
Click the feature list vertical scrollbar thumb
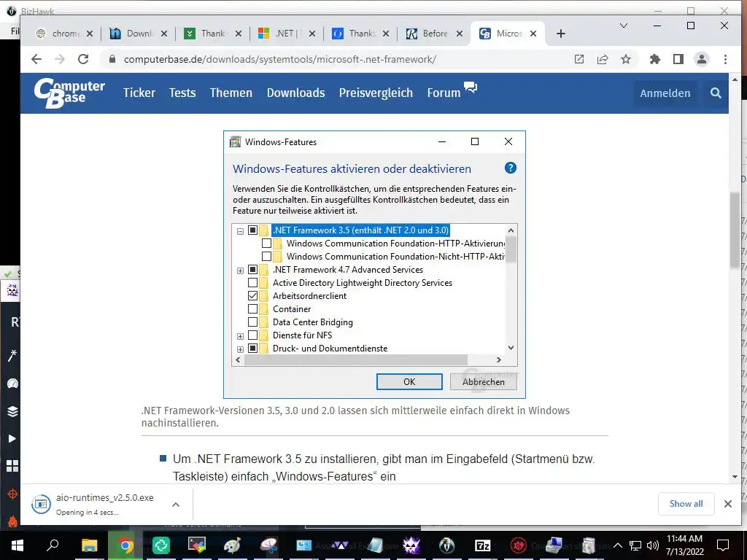tap(511, 249)
